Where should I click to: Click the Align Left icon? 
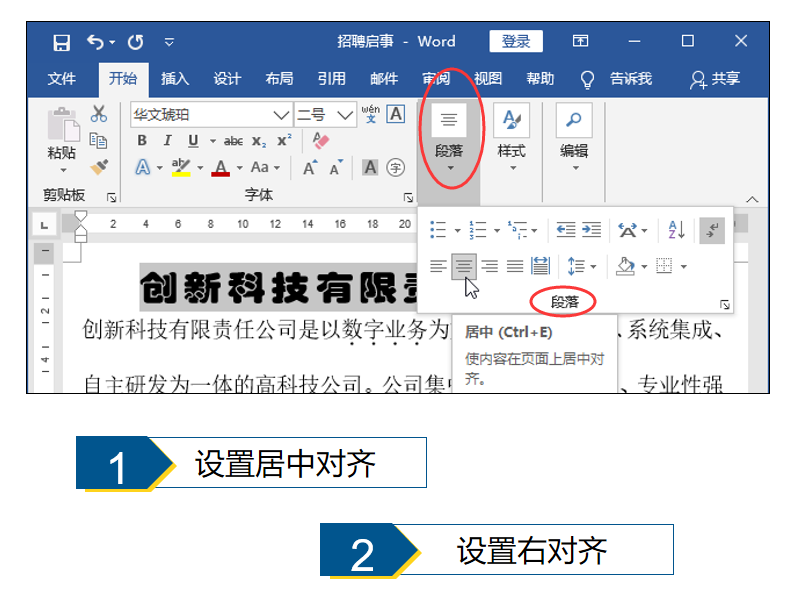coord(438,266)
